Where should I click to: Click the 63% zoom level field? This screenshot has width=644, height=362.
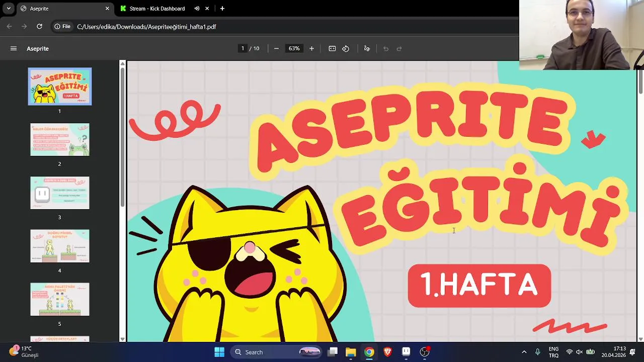pyautogui.click(x=294, y=49)
